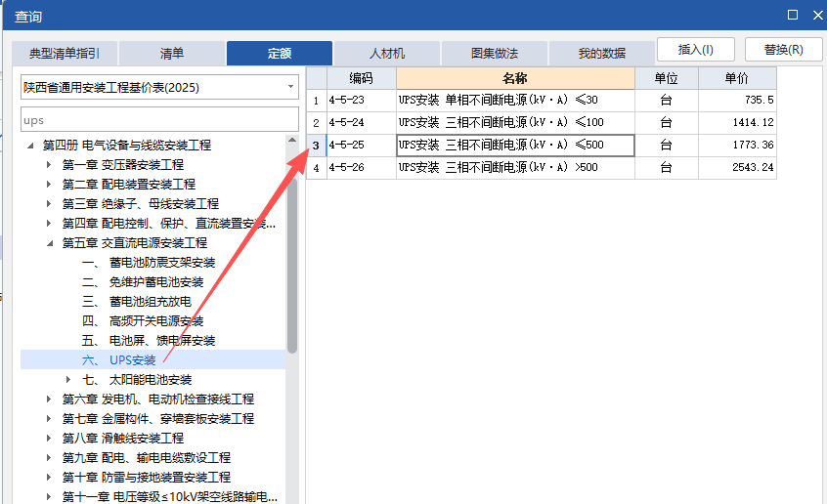Open the 图集做法 tab
The height and width of the screenshot is (504, 827).
pyautogui.click(x=495, y=54)
